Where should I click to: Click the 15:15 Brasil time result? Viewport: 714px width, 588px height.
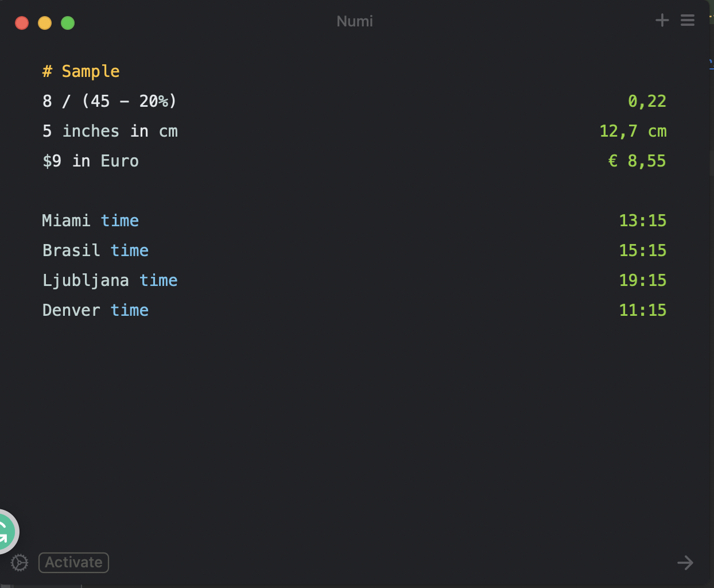(642, 250)
